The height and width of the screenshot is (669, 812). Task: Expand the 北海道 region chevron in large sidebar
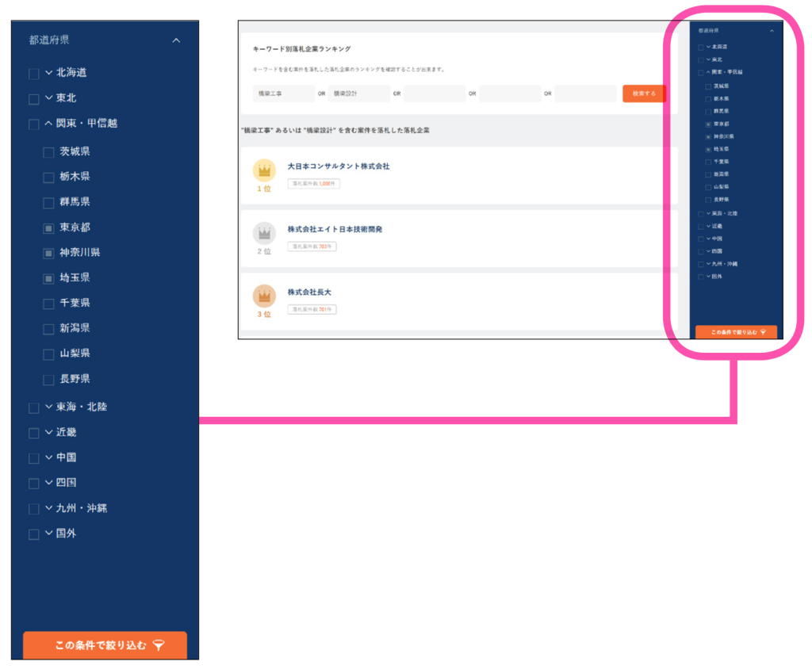point(48,72)
